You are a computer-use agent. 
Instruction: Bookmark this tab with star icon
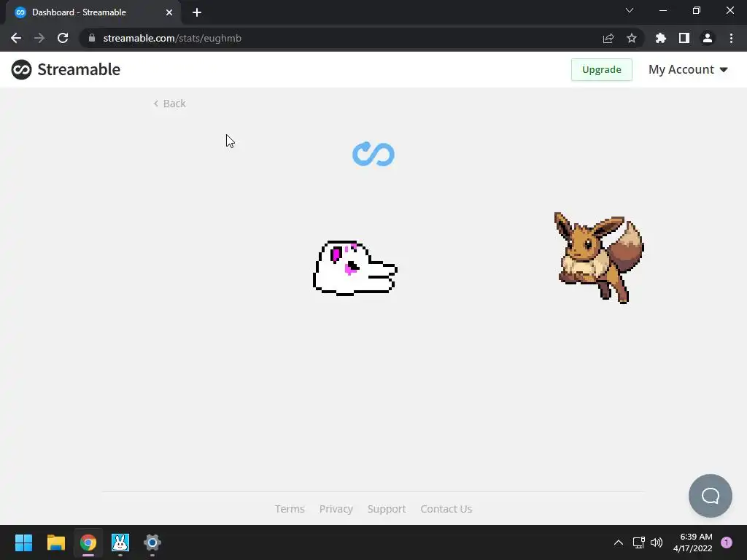[632, 38]
